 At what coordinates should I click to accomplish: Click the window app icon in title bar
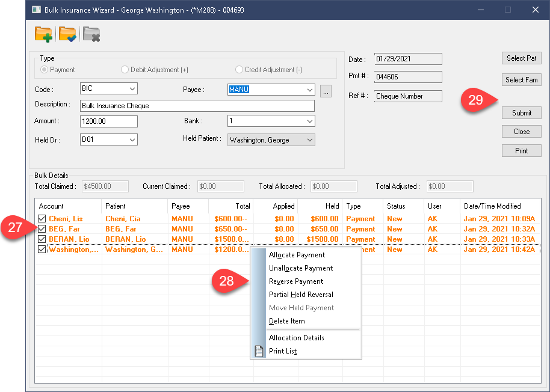(x=36, y=10)
